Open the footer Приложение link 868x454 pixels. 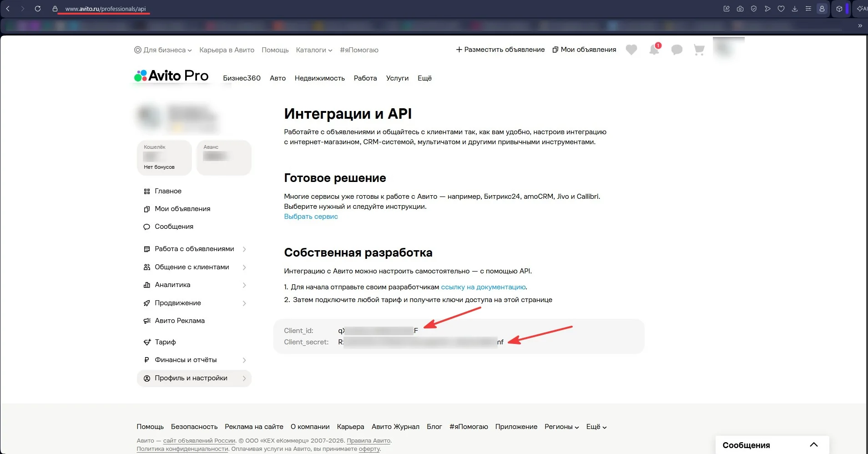[x=516, y=427]
